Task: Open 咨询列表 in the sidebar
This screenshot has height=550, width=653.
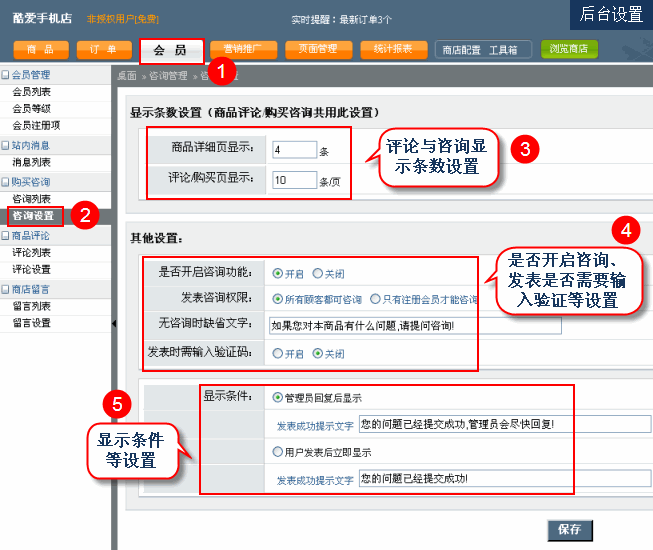Action: pos(32,199)
